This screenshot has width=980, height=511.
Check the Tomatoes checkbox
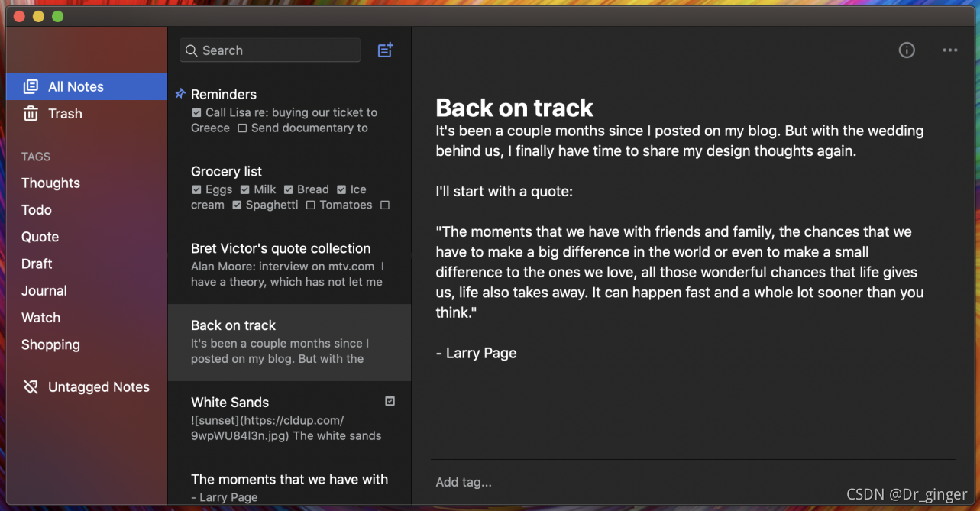[x=311, y=205]
